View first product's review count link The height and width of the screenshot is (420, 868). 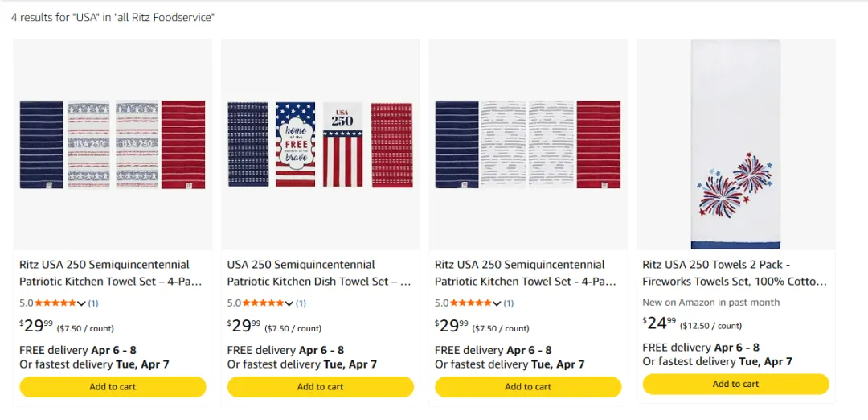point(93,303)
